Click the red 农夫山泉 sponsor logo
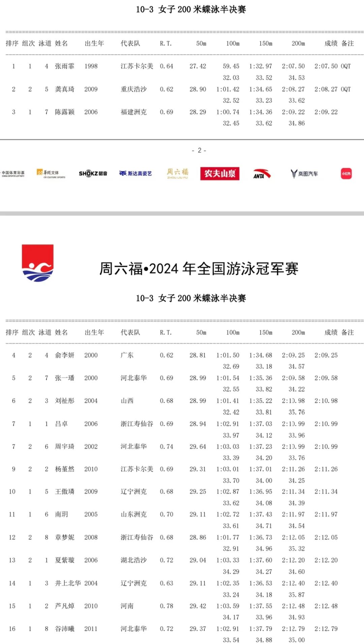 coord(220,174)
